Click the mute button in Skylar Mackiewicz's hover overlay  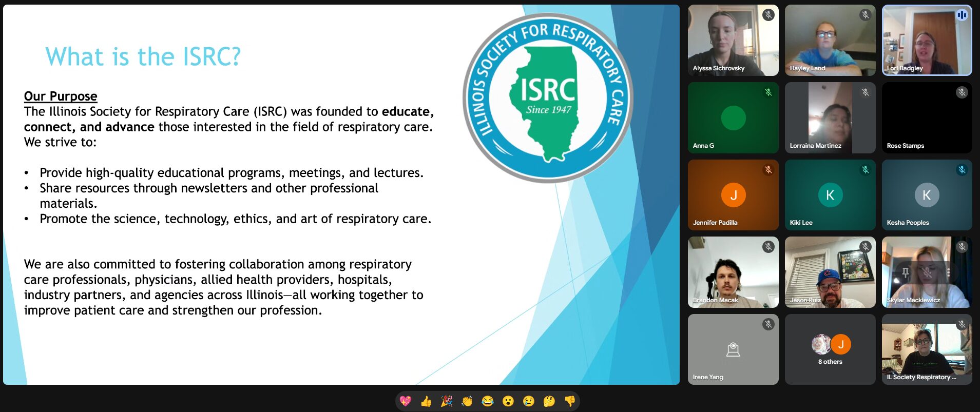point(927,272)
